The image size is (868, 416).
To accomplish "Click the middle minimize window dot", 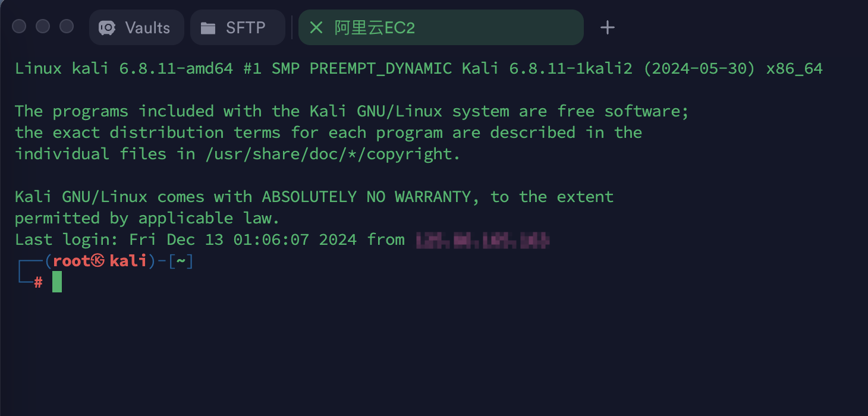I will (43, 27).
